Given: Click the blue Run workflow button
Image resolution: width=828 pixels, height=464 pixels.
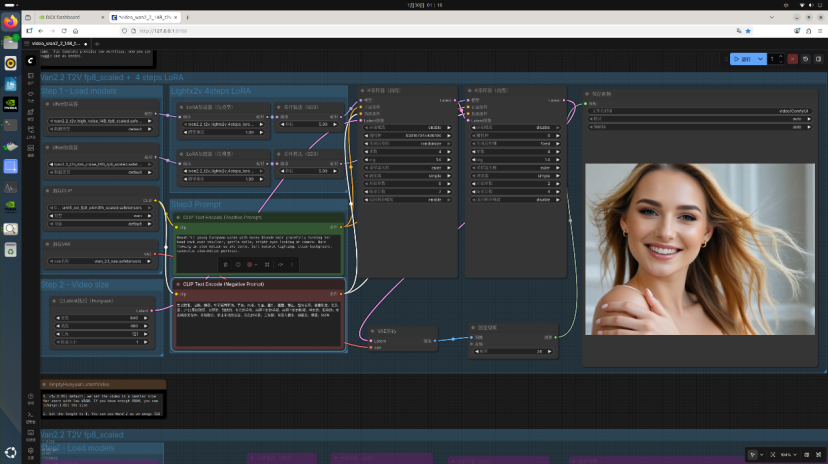Looking at the screenshot, I should tap(741, 59).
